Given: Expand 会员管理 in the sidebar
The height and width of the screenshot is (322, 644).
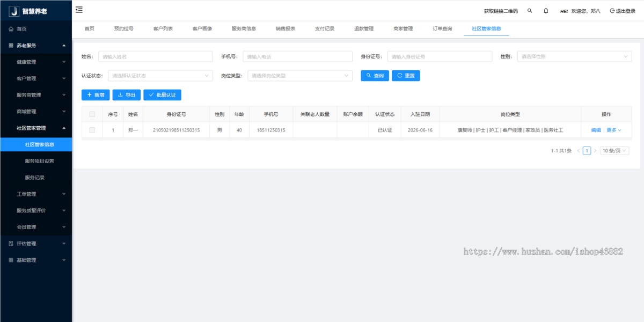Looking at the screenshot, I should [36, 227].
